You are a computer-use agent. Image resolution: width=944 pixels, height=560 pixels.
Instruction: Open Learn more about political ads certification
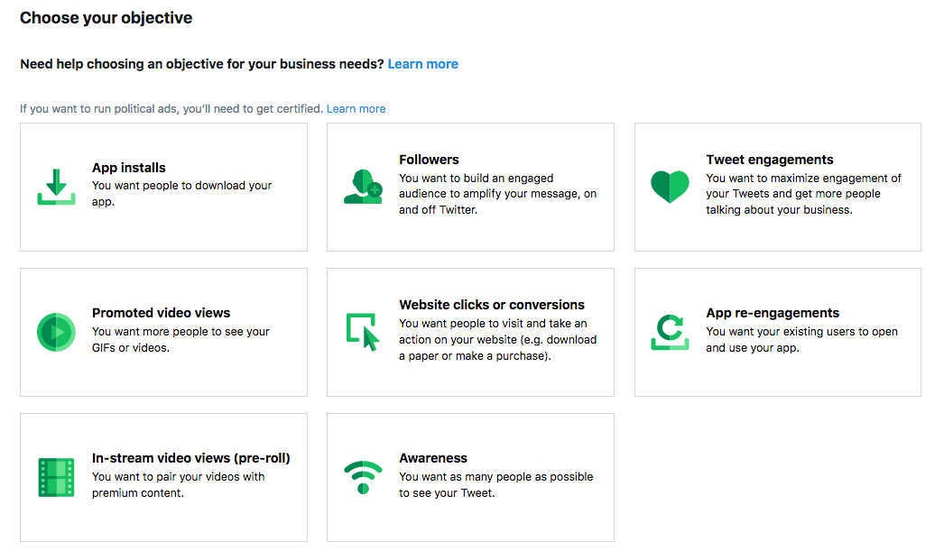coord(356,109)
